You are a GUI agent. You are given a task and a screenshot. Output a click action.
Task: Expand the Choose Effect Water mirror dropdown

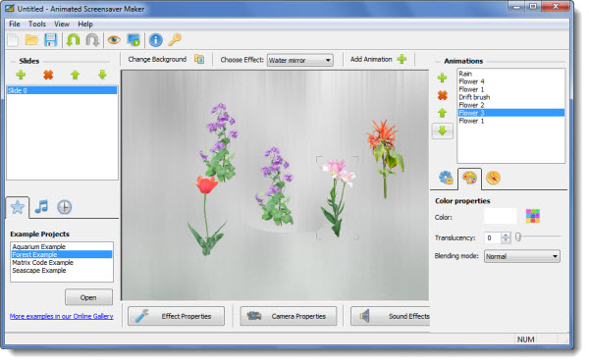(x=328, y=60)
